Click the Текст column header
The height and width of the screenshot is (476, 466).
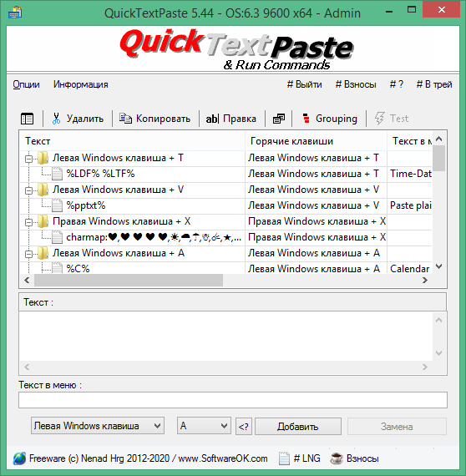point(132,141)
